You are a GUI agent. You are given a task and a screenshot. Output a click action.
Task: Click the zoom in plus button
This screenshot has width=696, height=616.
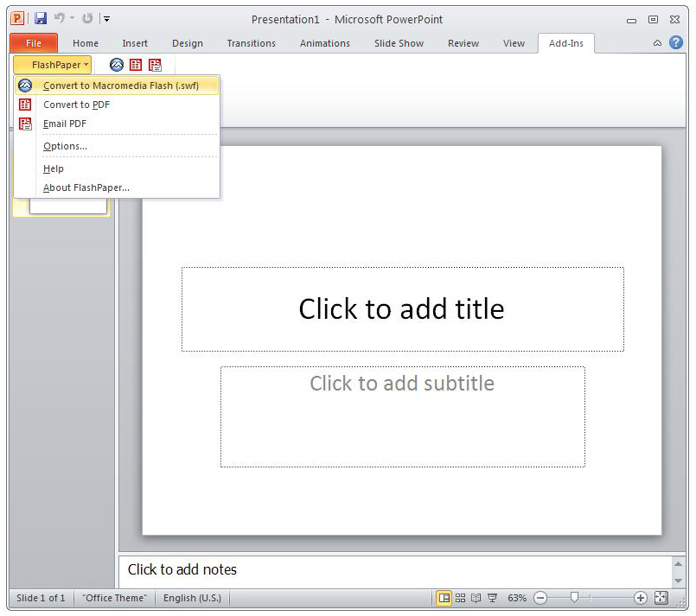coord(640,598)
